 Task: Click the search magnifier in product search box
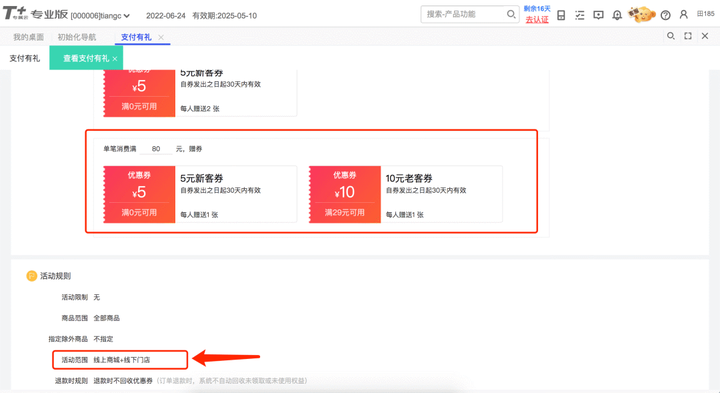pyautogui.click(x=511, y=14)
